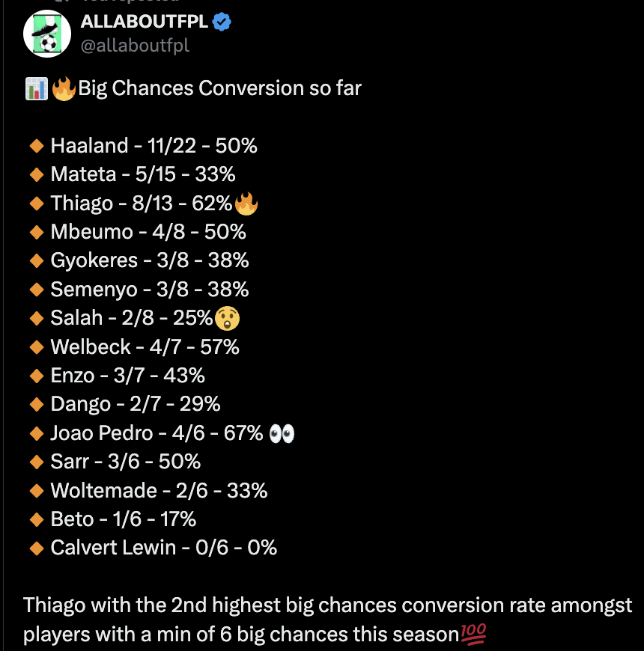
Task: Click astonished face emoji after Salah's 25%
Action: click(227, 318)
